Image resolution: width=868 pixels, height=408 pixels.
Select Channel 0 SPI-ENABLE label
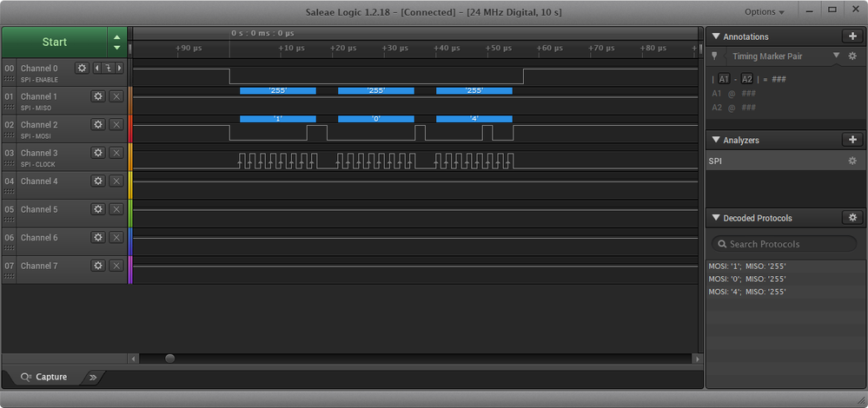coord(39,80)
